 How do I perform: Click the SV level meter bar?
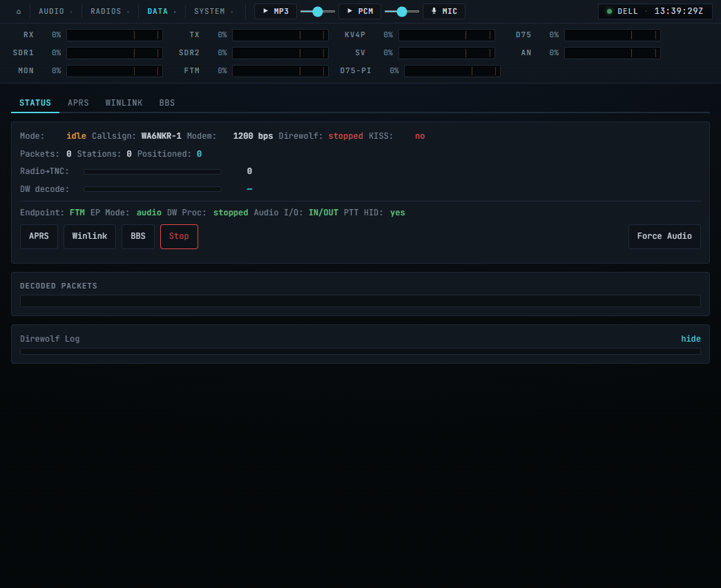pos(447,53)
